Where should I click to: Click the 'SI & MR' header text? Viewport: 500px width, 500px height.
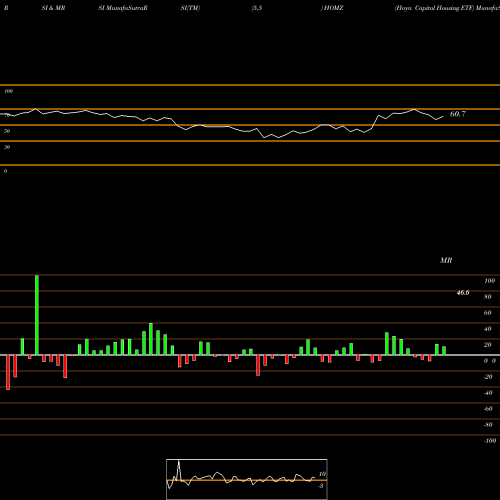(53, 8)
